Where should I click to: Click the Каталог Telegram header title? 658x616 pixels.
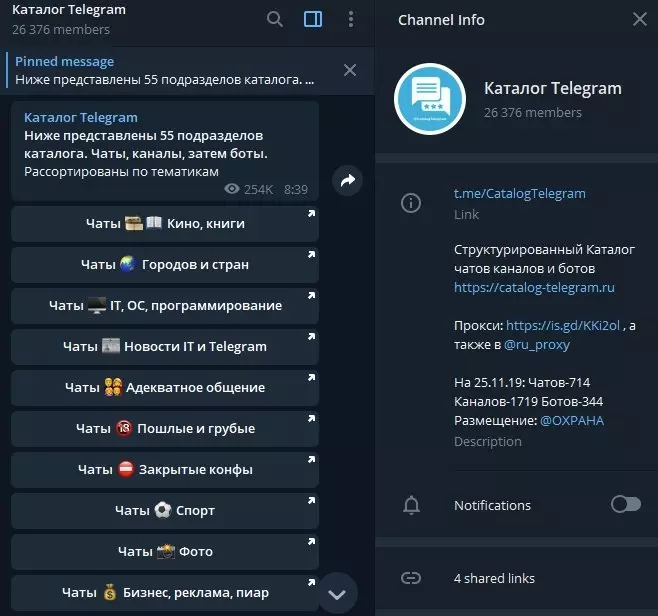point(69,10)
